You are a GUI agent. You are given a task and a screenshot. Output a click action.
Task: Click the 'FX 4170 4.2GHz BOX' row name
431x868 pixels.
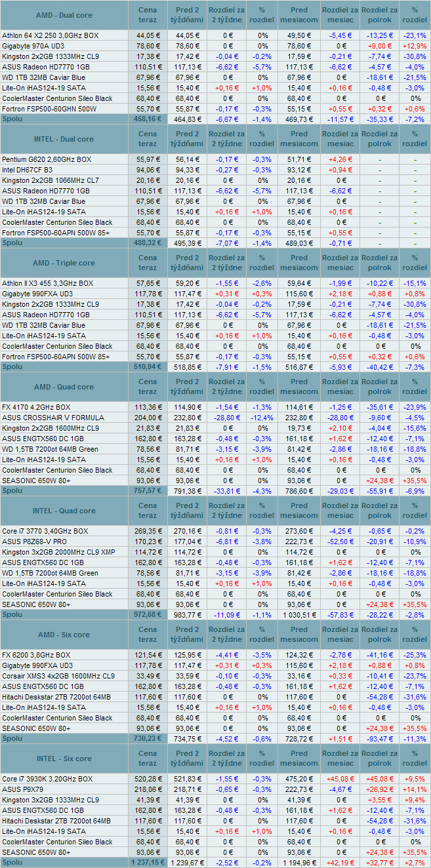(36, 407)
